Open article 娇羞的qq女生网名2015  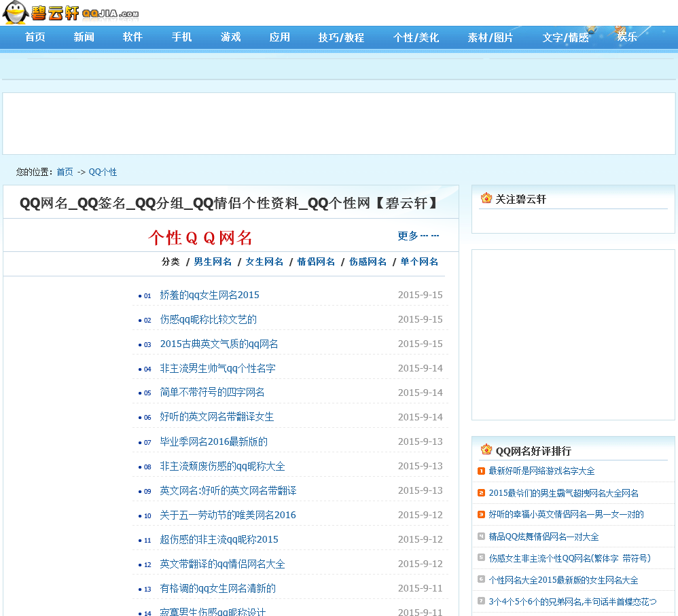coord(210,295)
